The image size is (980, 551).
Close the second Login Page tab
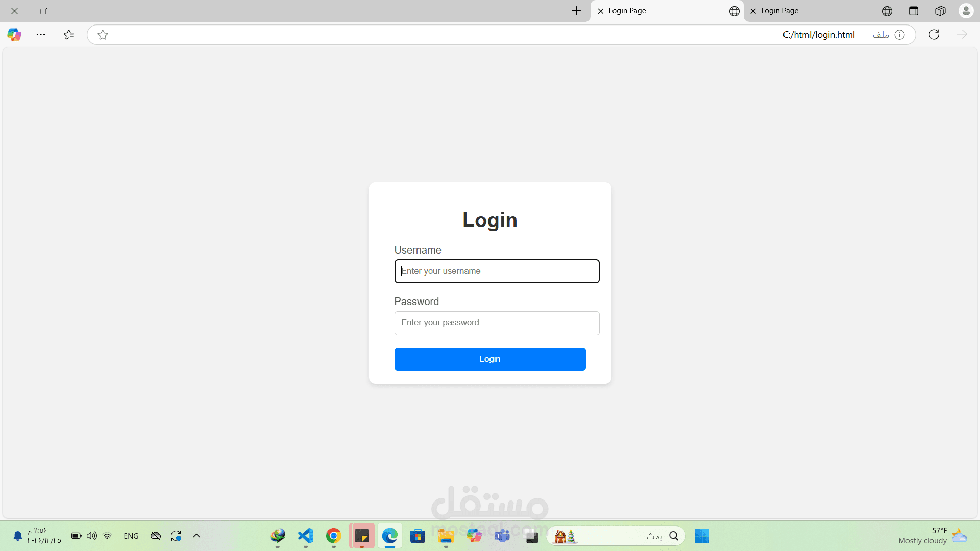(x=753, y=11)
